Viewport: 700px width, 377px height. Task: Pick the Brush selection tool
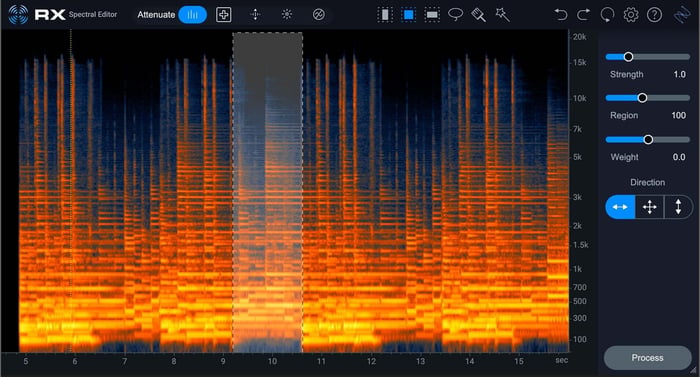pyautogui.click(x=479, y=15)
